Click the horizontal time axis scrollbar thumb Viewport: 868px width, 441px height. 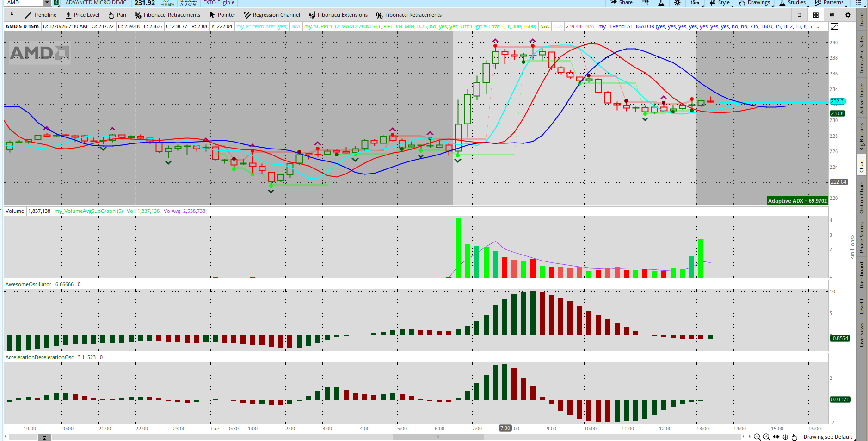pyautogui.click(x=437, y=436)
